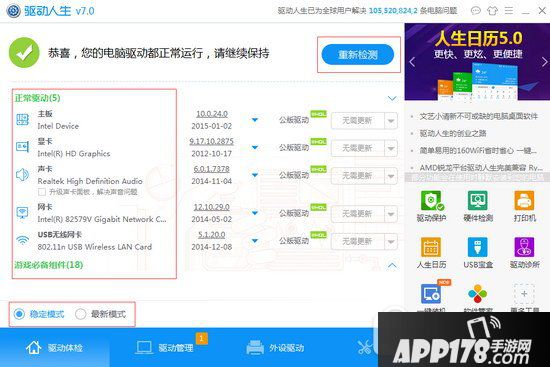Screen dimensions: 550x367
Task: Open 无需更新 dropdown for 网卡
Action: click(391, 214)
